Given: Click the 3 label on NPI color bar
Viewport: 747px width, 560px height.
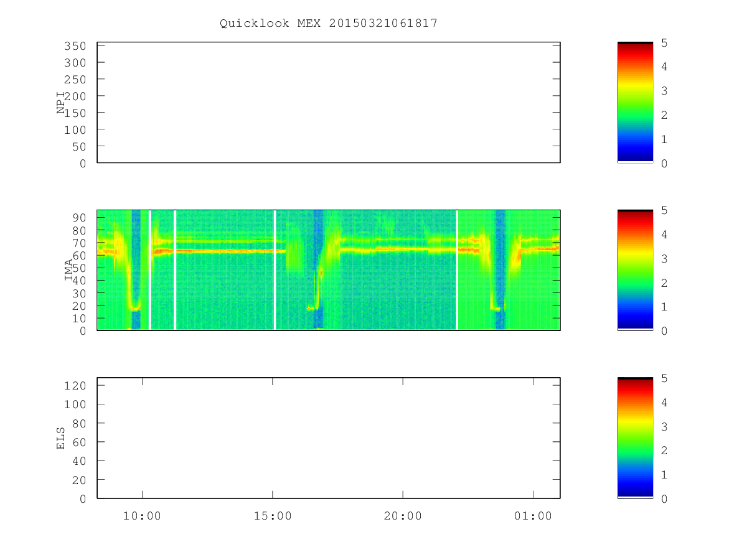Looking at the screenshot, I should click(x=664, y=91).
